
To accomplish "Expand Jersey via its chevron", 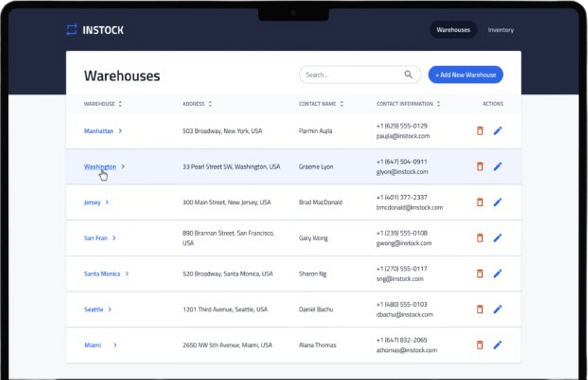I will click(x=107, y=202).
